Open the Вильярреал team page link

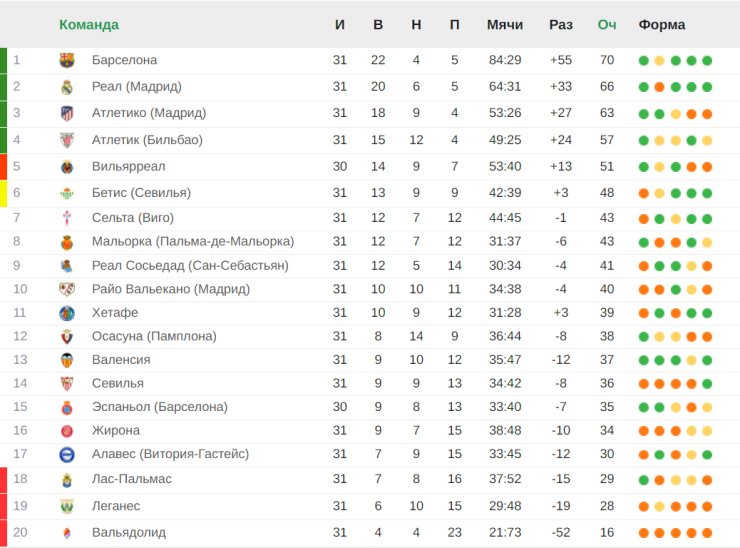(x=128, y=167)
